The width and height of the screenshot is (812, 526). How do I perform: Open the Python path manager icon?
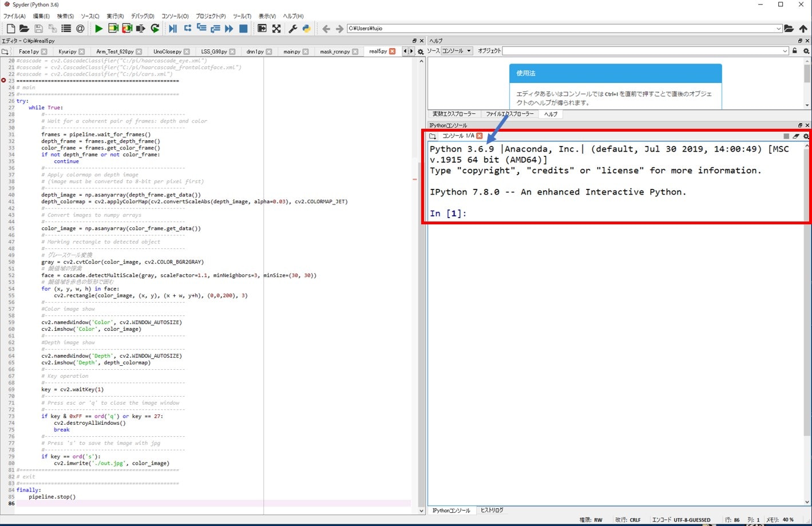click(307, 29)
